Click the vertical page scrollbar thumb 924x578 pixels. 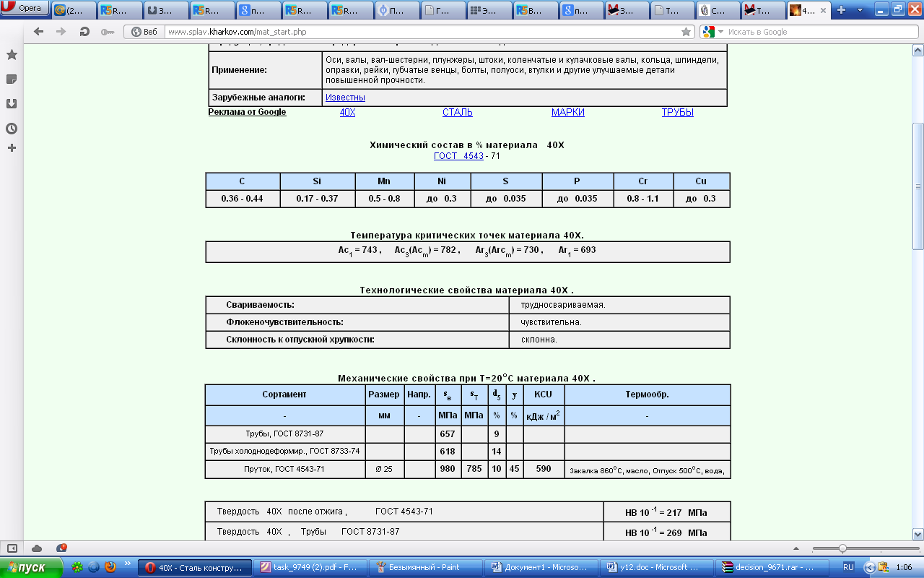click(x=918, y=186)
